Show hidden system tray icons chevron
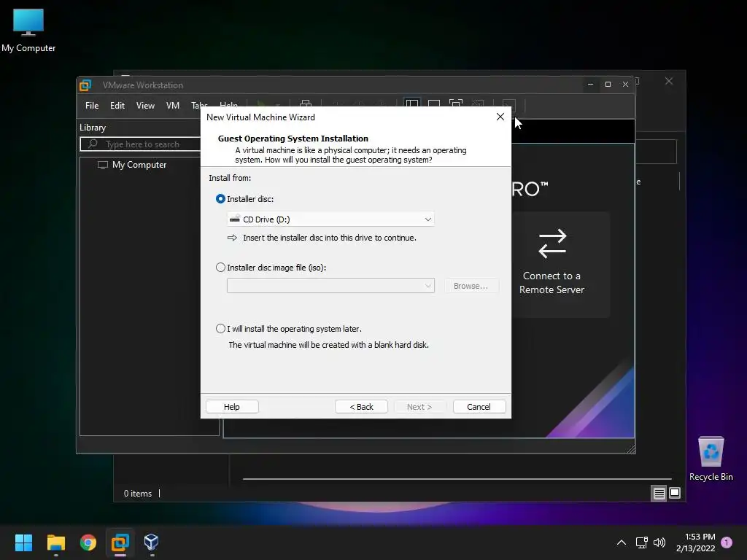The height and width of the screenshot is (560, 747). tap(622, 542)
